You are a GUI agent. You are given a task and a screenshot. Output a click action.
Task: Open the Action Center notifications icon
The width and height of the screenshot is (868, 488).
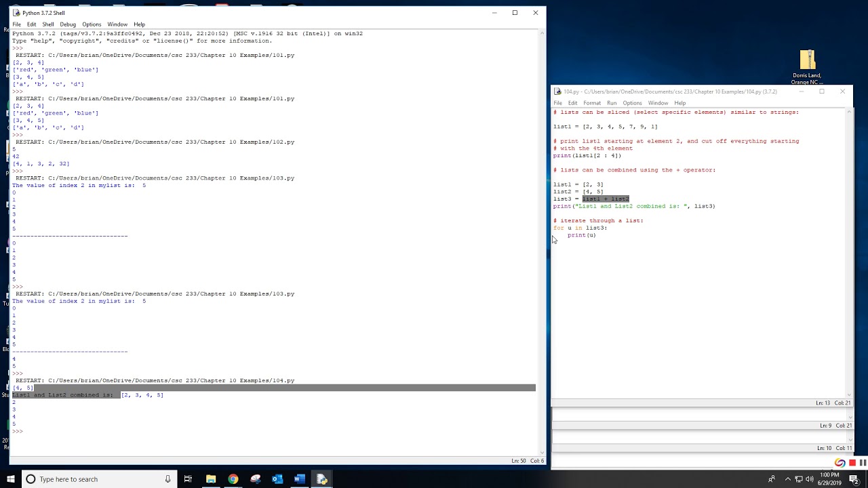(854, 479)
